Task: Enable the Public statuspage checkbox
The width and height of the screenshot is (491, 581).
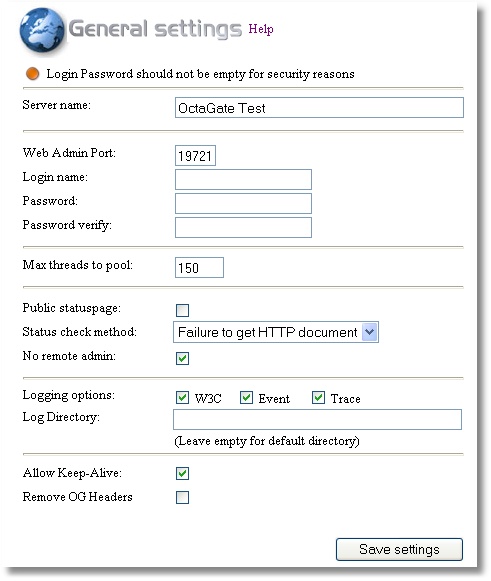Action: click(x=182, y=310)
